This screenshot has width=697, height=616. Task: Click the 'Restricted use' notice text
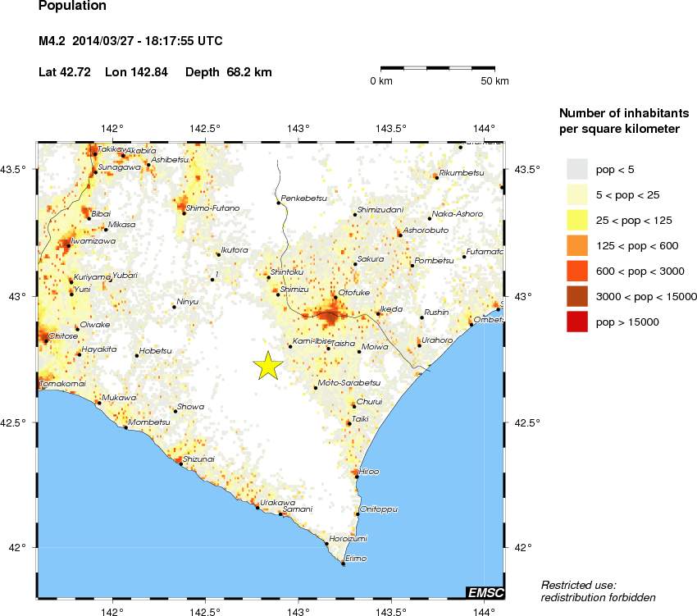click(x=578, y=585)
